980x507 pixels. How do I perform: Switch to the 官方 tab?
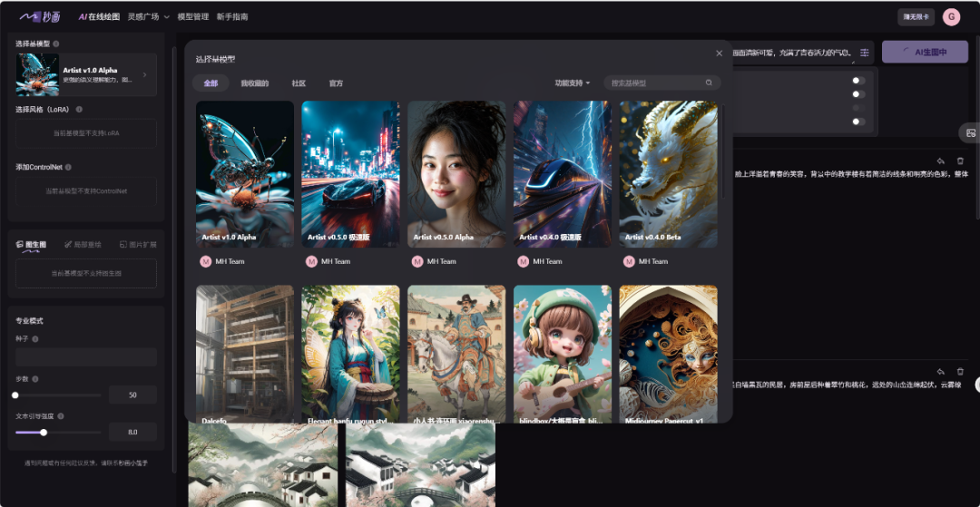pos(337,83)
